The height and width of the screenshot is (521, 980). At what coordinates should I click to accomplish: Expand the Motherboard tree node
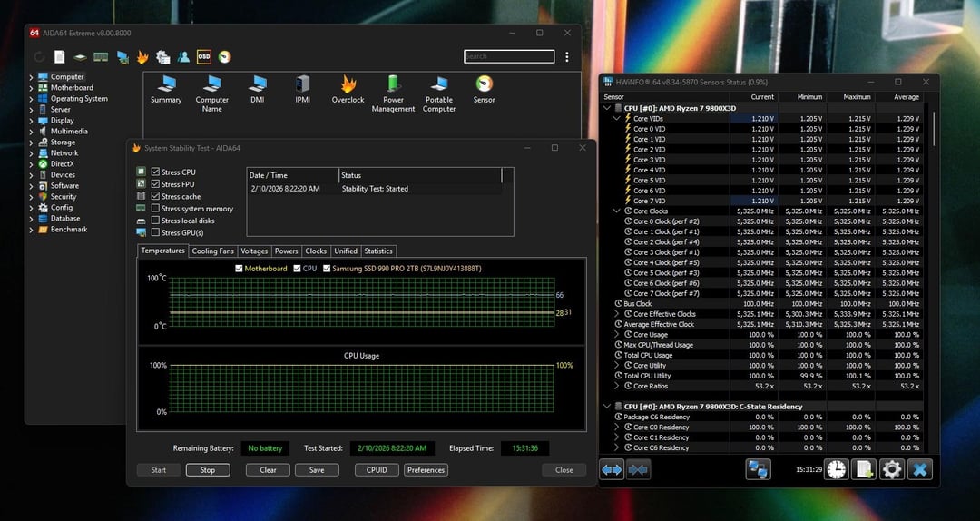[31, 88]
